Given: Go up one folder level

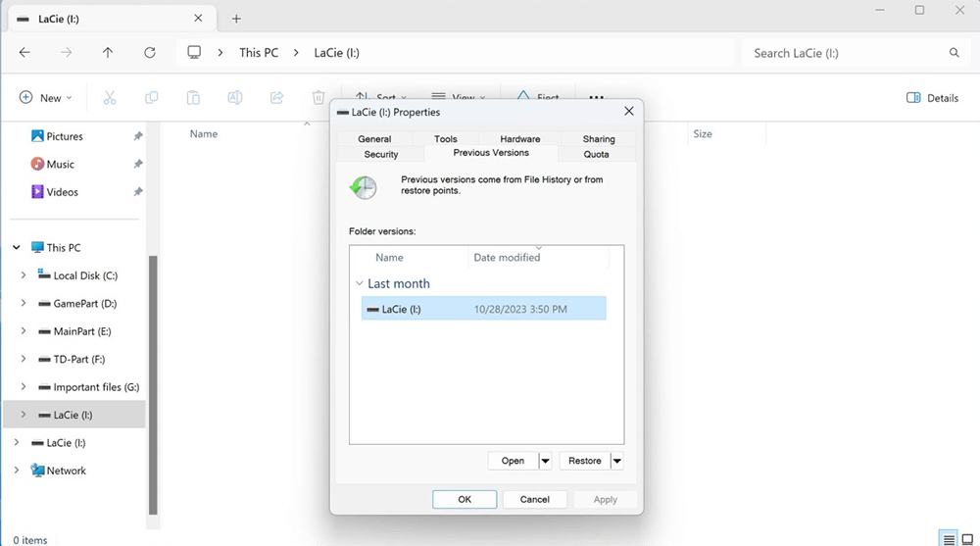Looking at the screenshot, I should 108,53.
